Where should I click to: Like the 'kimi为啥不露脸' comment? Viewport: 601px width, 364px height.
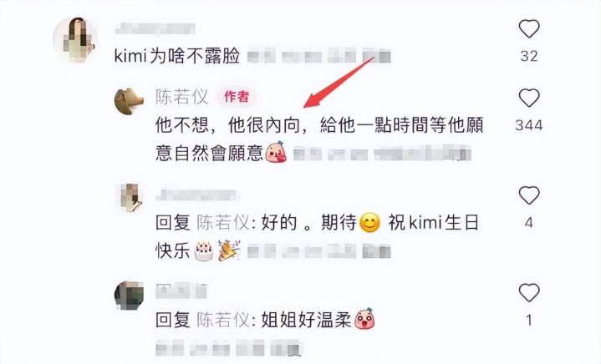point(529,28)
